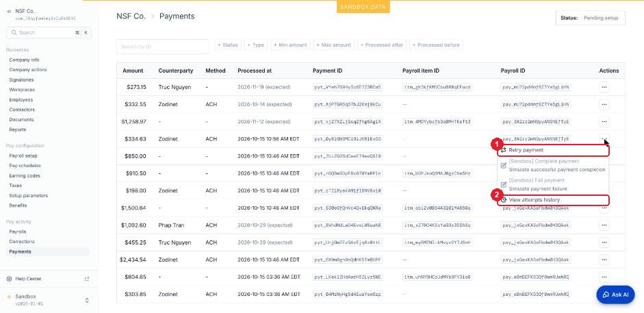The width and height of the screenshot is (644, 313).
Task: Add a Min amount filter
Action: tap(290, 45)
